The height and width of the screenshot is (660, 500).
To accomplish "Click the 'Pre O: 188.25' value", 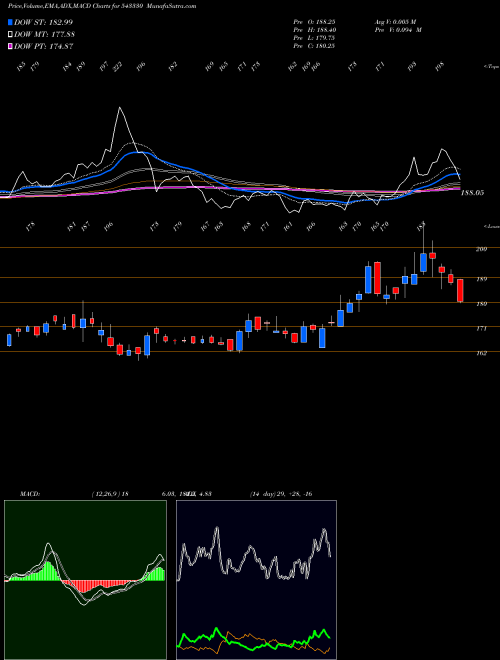I will pos(314,22).
